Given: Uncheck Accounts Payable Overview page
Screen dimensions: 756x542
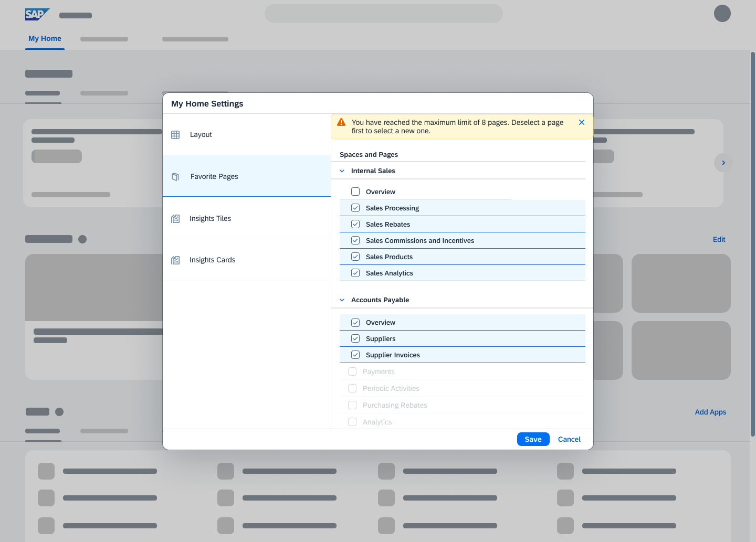Looking at the screenshot, I should pyautogui.click(x=355, y=323).
